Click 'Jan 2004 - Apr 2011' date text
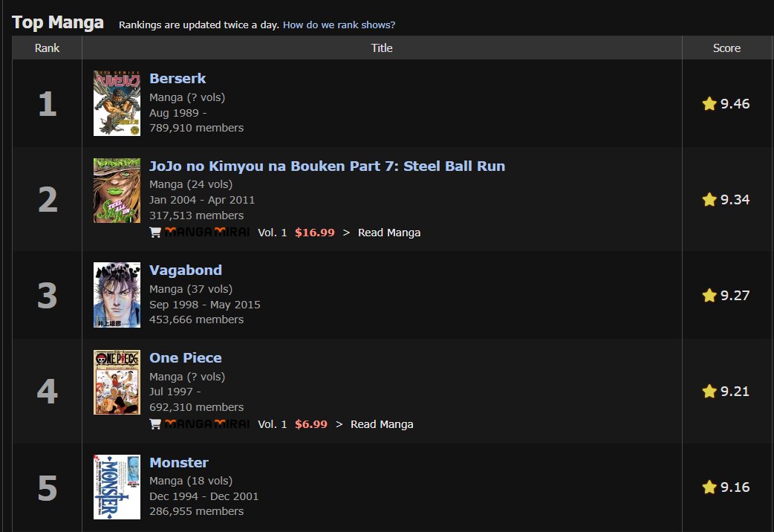Screen dimensions: 774x532 pos(202,200)
